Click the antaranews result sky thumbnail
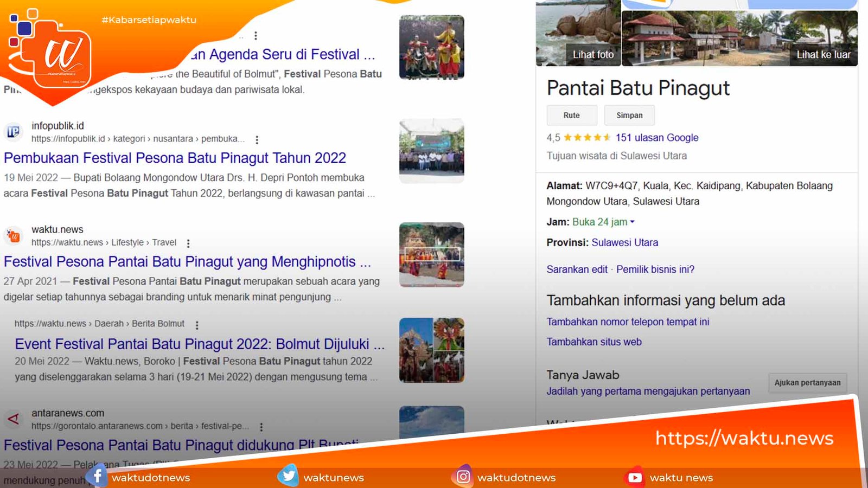 click(x=432, y=422)
